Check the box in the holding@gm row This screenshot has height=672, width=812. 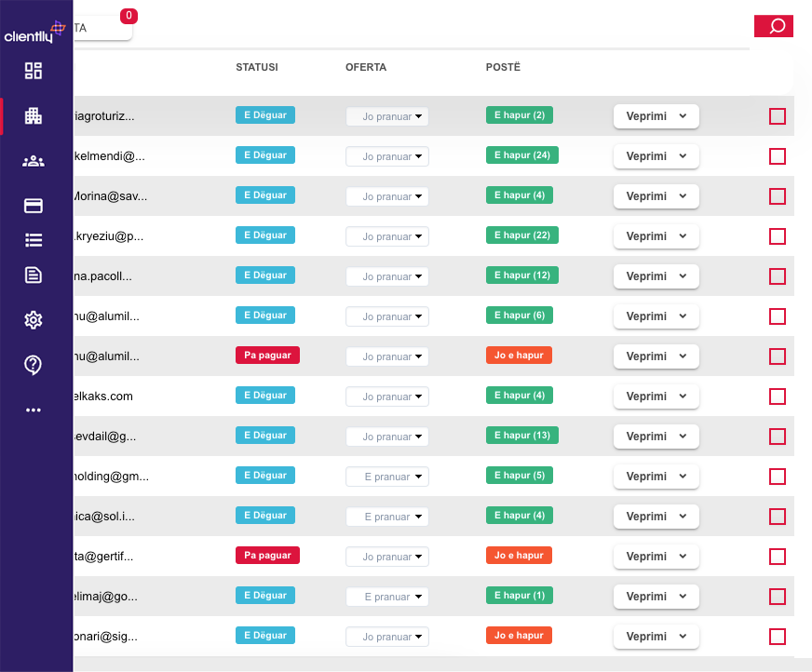pyautogui.click(x=778, y=477)
